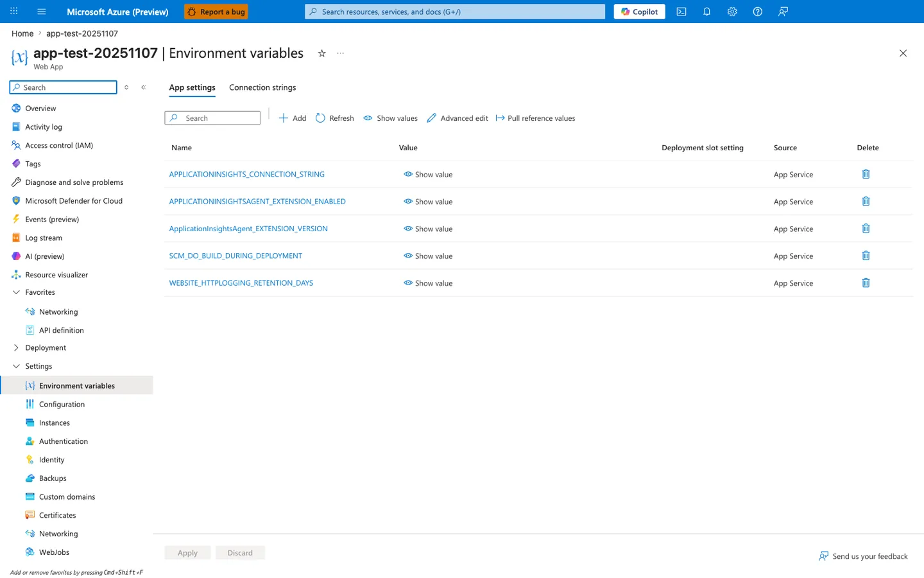924x578 pixels.
Task: Focus the app settings Search field
Action: pyautogui.click(x=212, y=118)
